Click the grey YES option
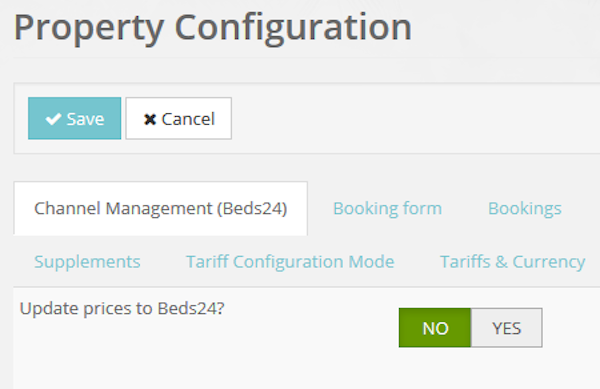Image resolution: width=600 pixels, height=389 pixels. 507,328
